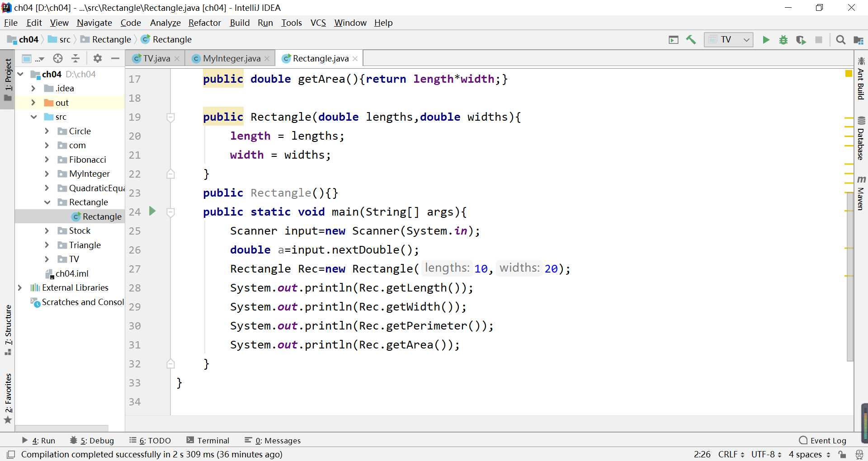Collapse the src folder
Screen dimensions: 868x461
[33, 117]
